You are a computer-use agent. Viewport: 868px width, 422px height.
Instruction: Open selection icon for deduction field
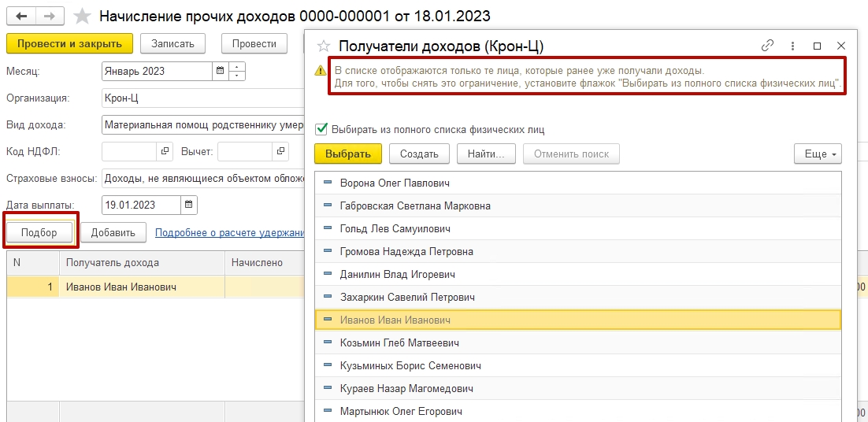tap(280, 150)
